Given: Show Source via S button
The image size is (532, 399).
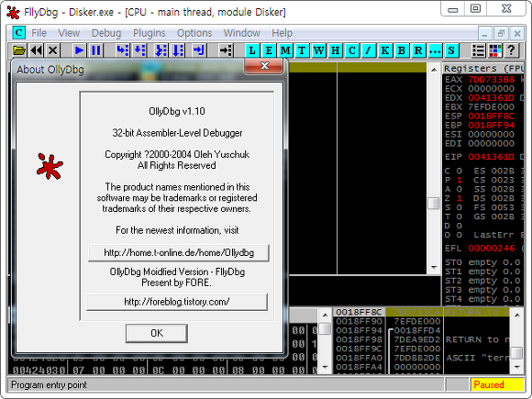Looking at the screenshot, I should coord(451,50).
